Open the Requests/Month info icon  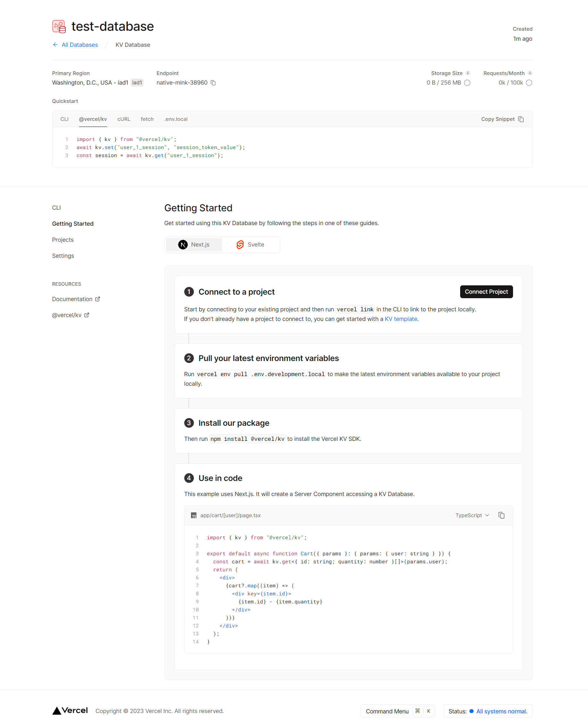(x=530, y=73)
